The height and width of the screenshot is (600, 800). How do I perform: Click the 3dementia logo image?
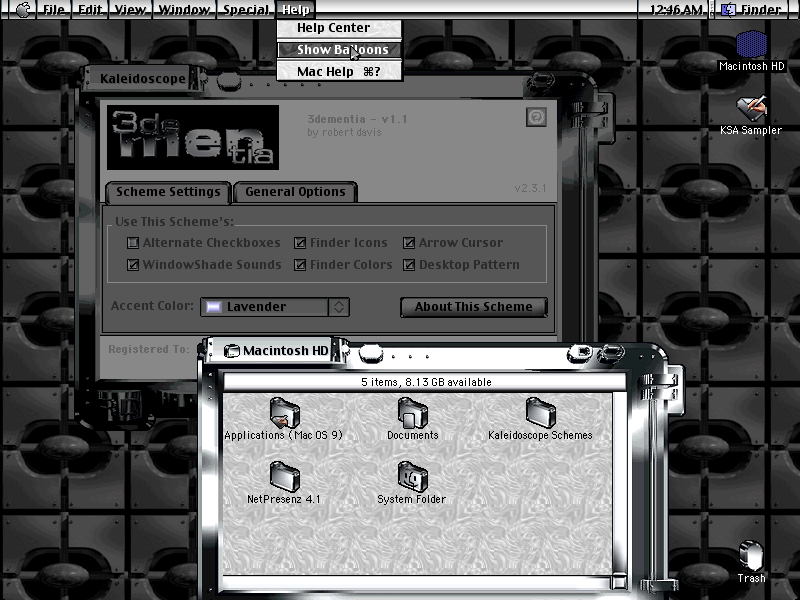coord(193,137)
